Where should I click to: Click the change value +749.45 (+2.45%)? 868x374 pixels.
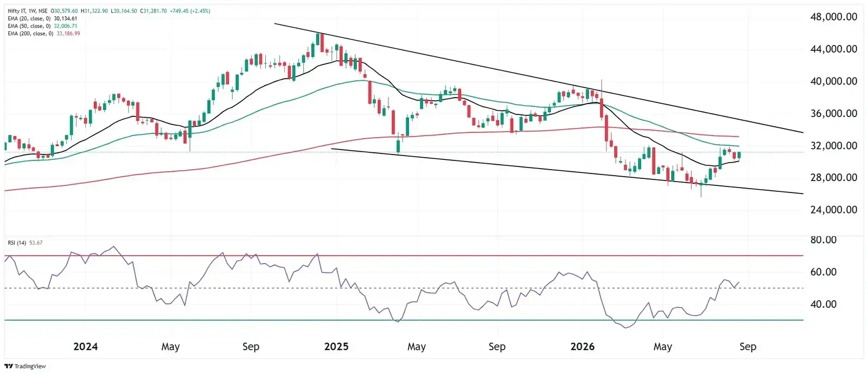pos(190,11)
